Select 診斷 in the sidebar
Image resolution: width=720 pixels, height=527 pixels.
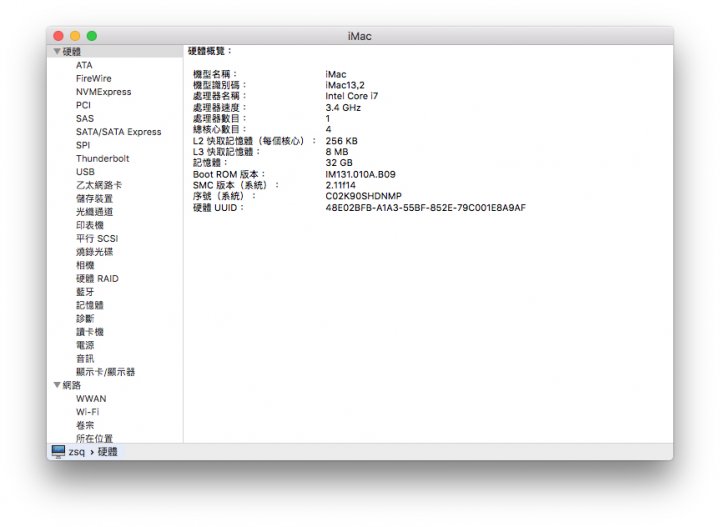pos(85,319)
